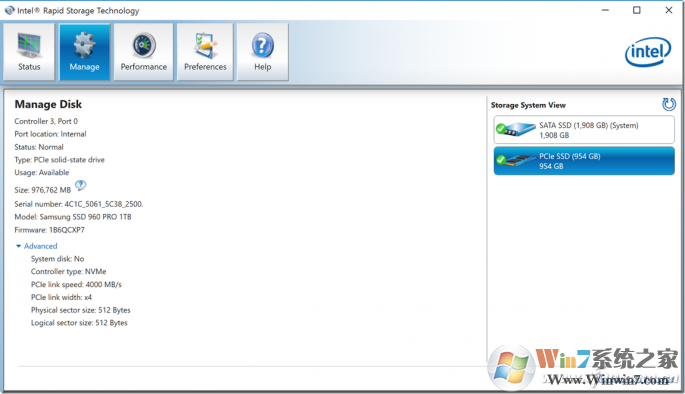Select PCIe SSD (954 GB) entry

(x=584, y=161)
